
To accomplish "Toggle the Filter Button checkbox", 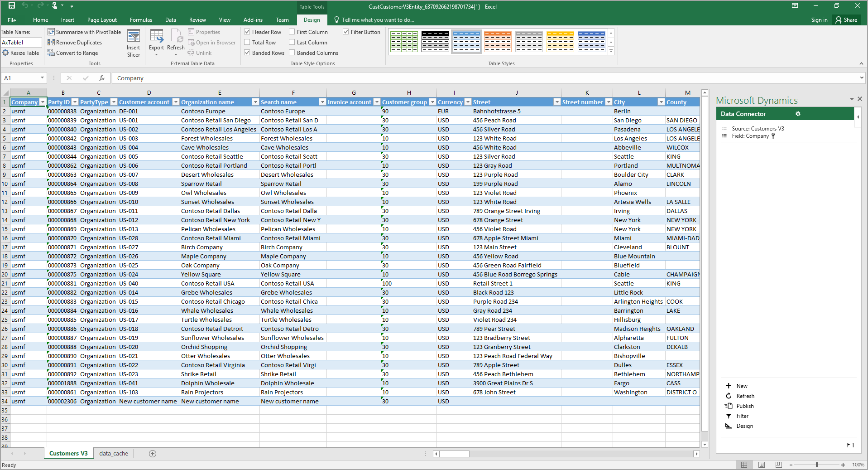I will click(x=346, y=32).
